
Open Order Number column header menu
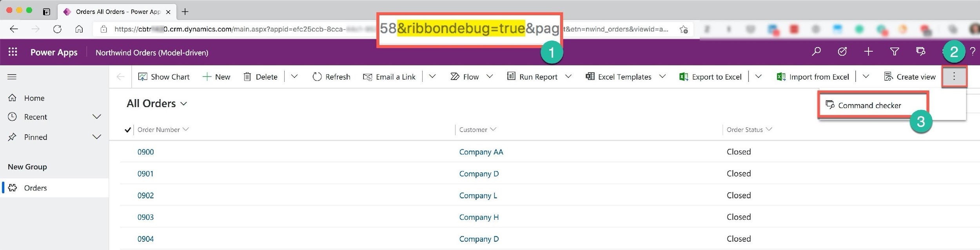pyautogui.click(x=163, y=129)
